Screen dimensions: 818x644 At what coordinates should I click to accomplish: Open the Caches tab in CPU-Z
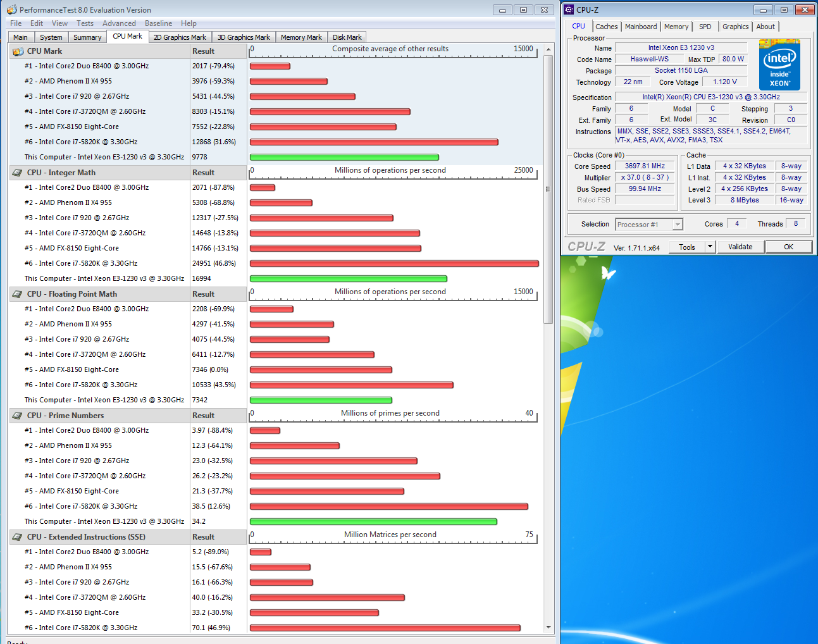click(x=606, y=27)
